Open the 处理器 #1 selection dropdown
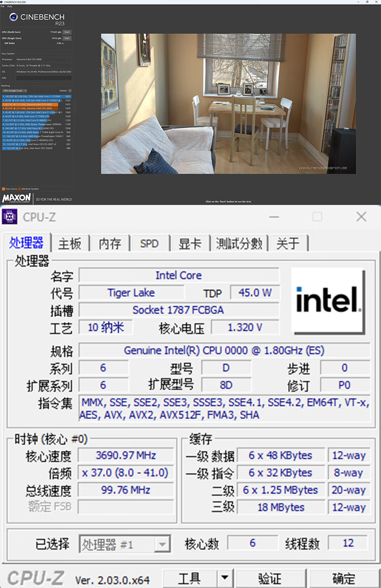Image resolution: width=381 pixels, height=588 pixels. pos(125,544)
